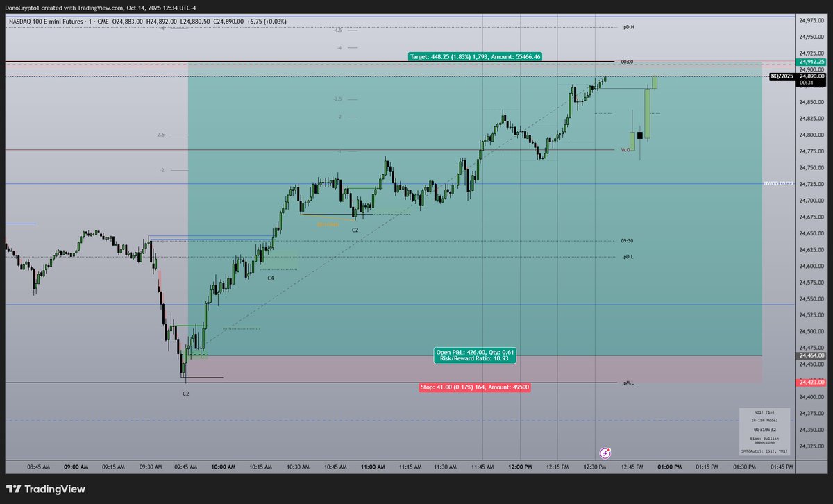Screen dimensions: 833x504
Task: Click the 09:00 AM time axis label
Action: pyautogui.click(x=76, y=467)
